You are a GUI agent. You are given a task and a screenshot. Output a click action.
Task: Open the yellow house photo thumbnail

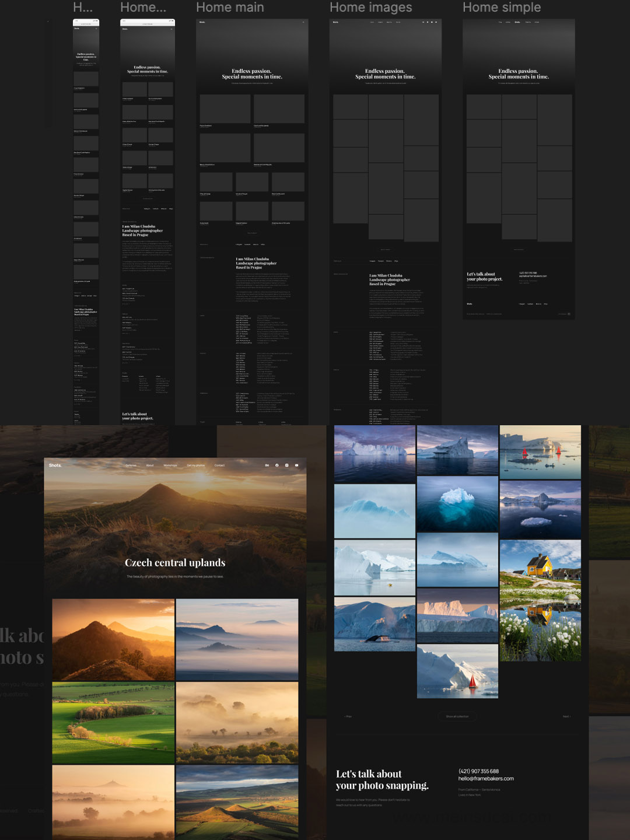tap(540, 600)
